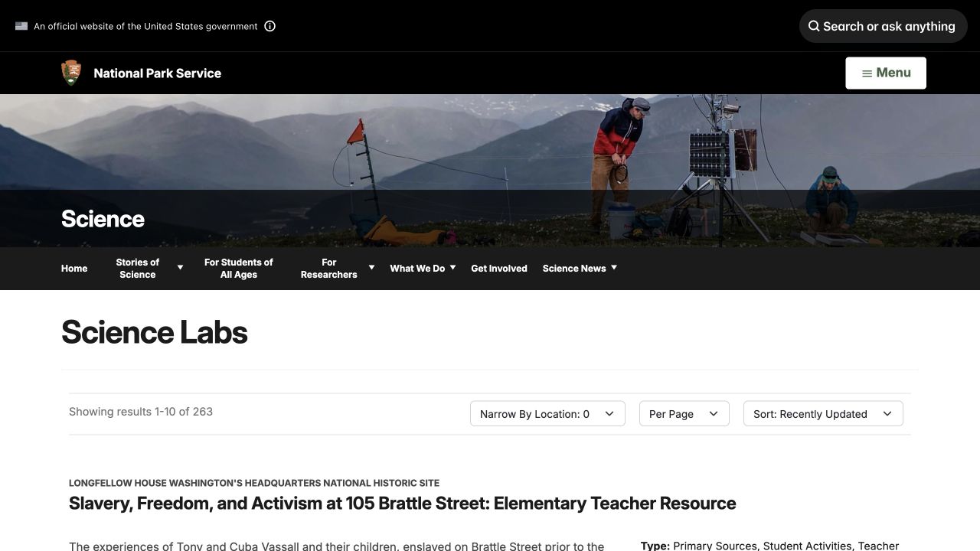Open the Search or ask anything field

tap(884, 26)
